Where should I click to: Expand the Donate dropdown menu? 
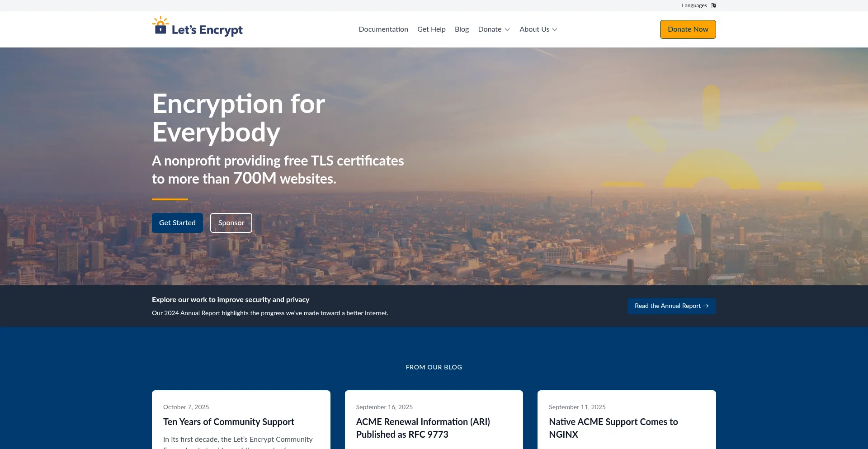point(494,29)
